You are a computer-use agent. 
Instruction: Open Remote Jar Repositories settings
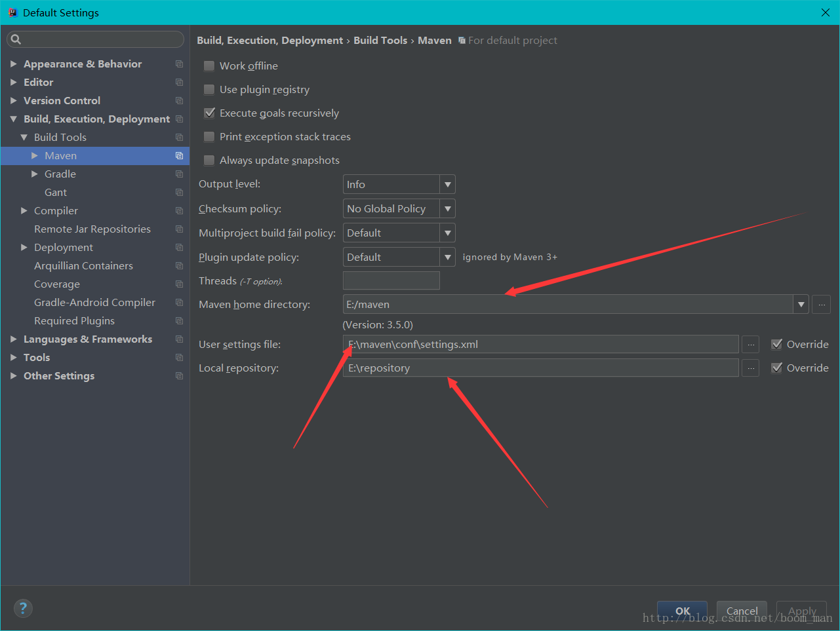click(x=92, y=229)
